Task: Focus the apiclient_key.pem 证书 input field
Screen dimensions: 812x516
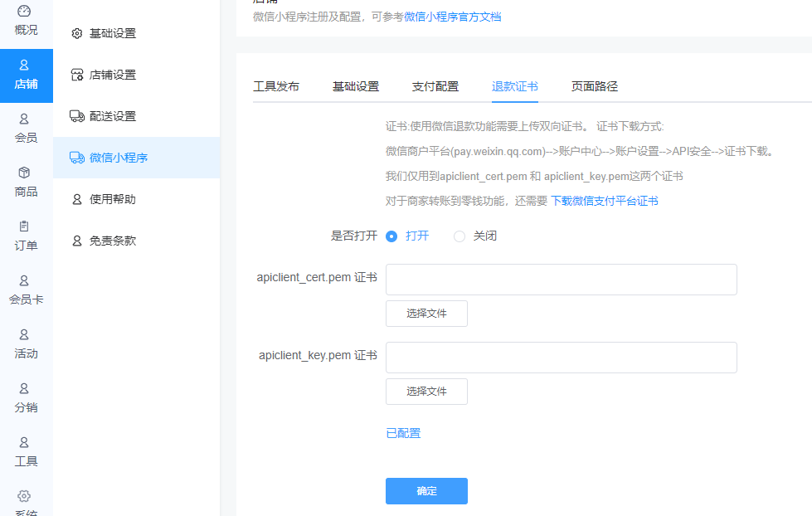Action: [562, 358]
